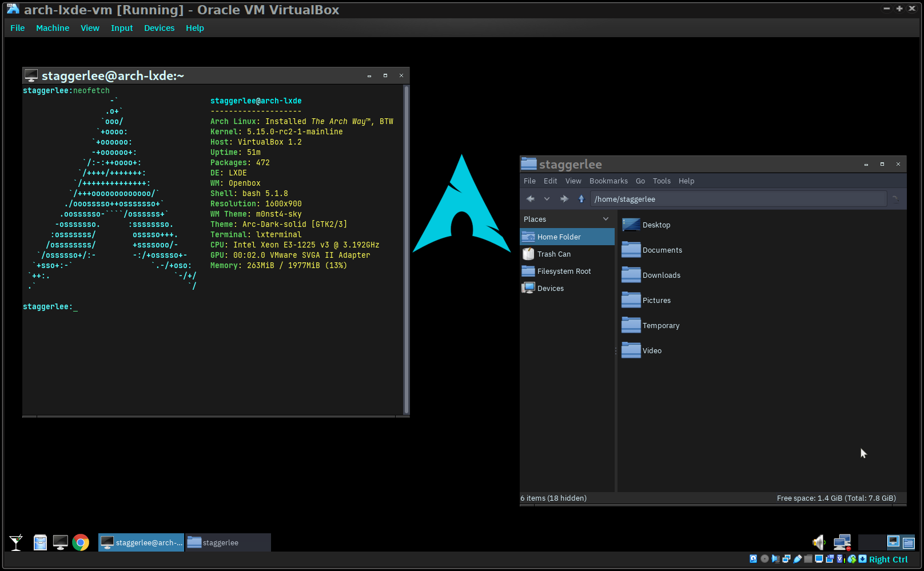Switch to staggerlee file manager taskbar entry
The width and height of the screenshot is (924, 571).
pos(228,542)
